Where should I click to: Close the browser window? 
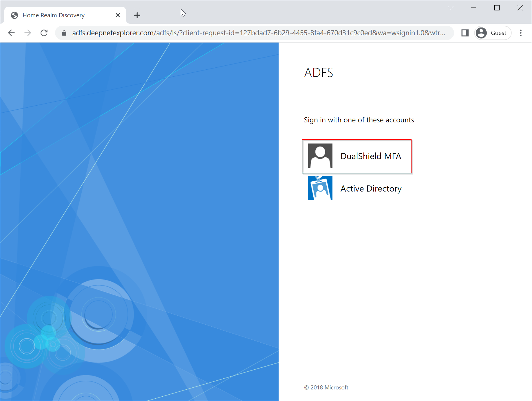coord(520,8)
